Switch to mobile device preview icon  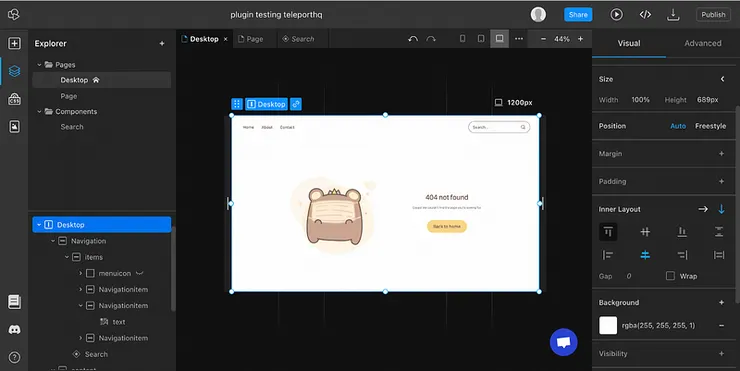coord(462,39)
